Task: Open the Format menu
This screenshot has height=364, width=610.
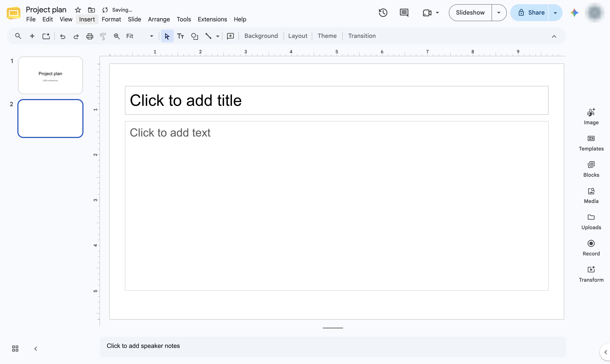Action: [111, 19]
